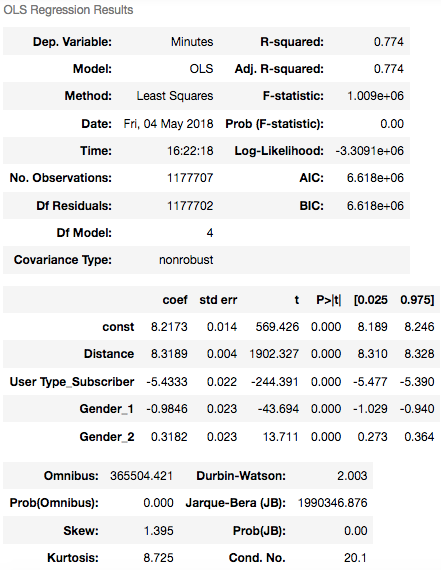Screen dimensions: 441x570
Task: Select the Gender_2 coefficient 0.3182
Action: point(169,437)
